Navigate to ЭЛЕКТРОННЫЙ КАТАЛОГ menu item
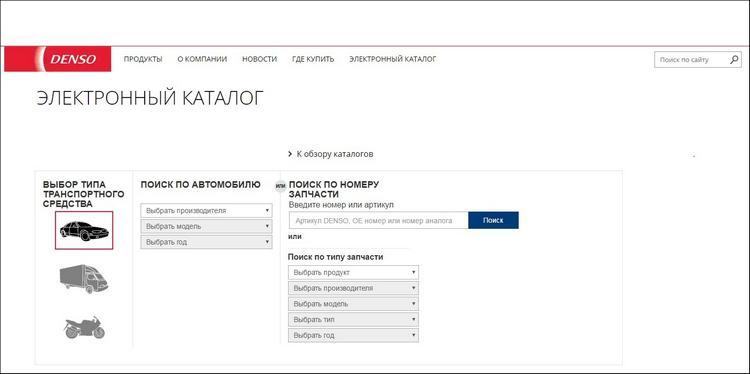The width and height of the screenshot is (750, 374). pyautogui.click(x=393, y=59)
